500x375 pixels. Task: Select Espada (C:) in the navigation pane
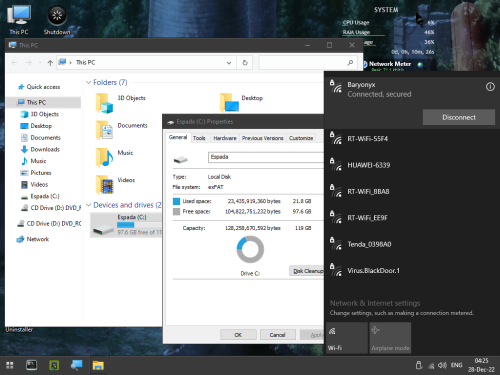coord(45,196)
